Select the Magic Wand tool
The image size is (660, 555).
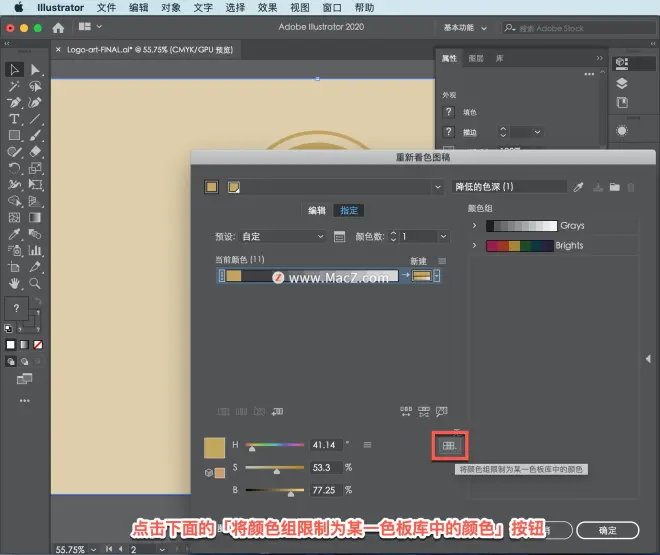(x=14, y=86)
